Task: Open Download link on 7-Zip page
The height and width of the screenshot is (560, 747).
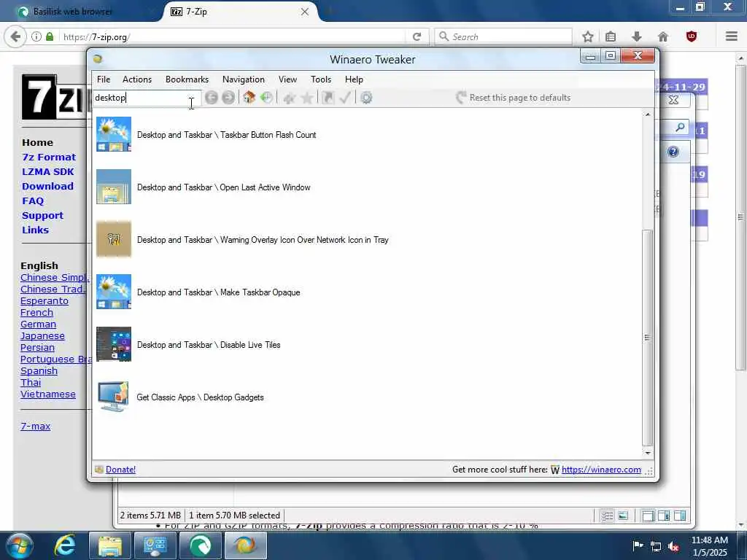Action: point(47,186)
